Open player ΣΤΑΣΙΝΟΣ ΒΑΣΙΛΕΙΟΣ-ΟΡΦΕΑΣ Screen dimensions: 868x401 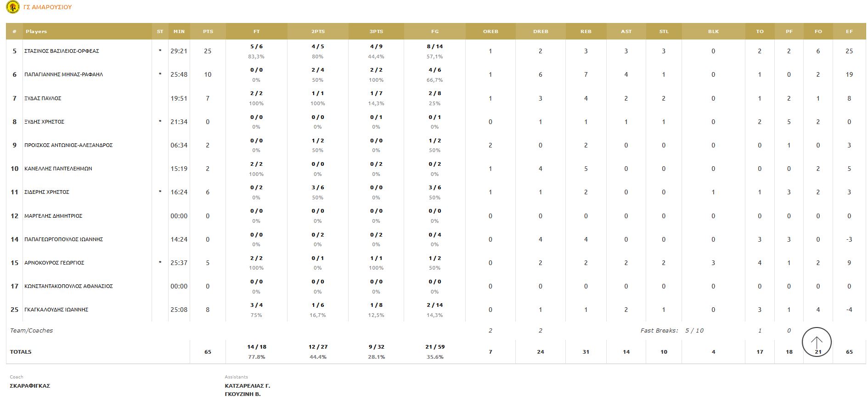coord(62,51)
